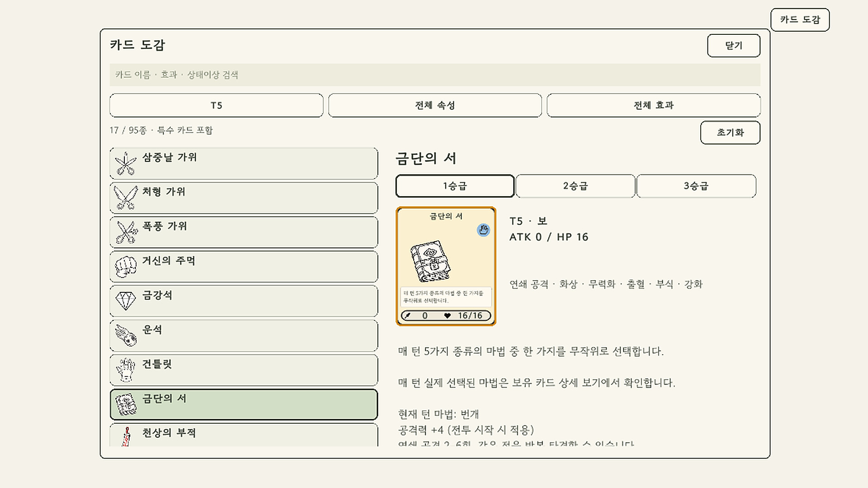Click the '현재 턴 마법: 번개' text

coord(439,414)
